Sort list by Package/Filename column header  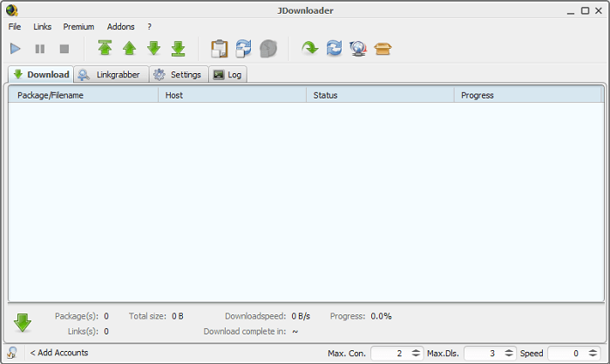[x=83, y=95]
